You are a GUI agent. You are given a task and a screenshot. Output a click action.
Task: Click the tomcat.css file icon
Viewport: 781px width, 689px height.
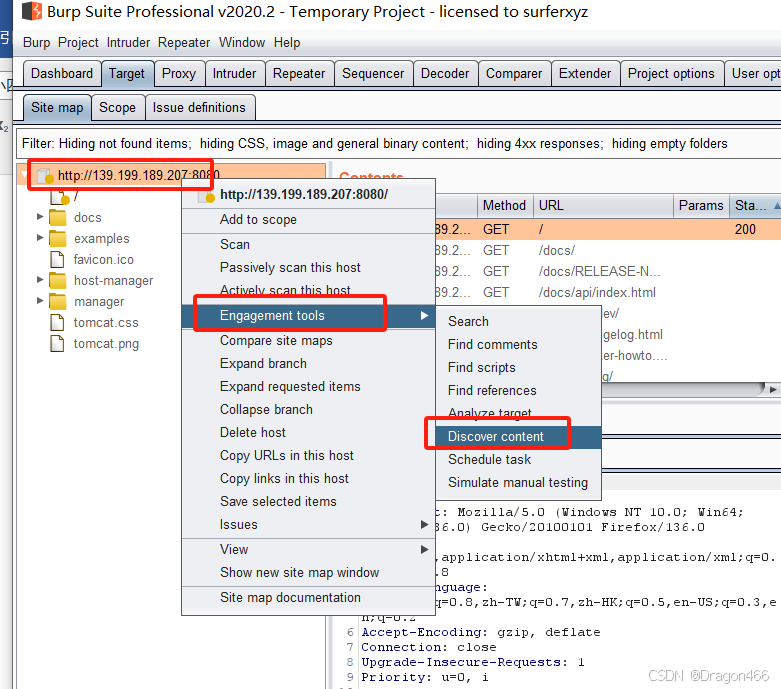57,322
